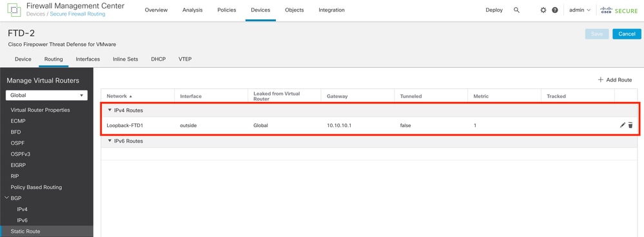
Task: Select OSPFv3 in the sidebar
Action: [x=21, y=154]
